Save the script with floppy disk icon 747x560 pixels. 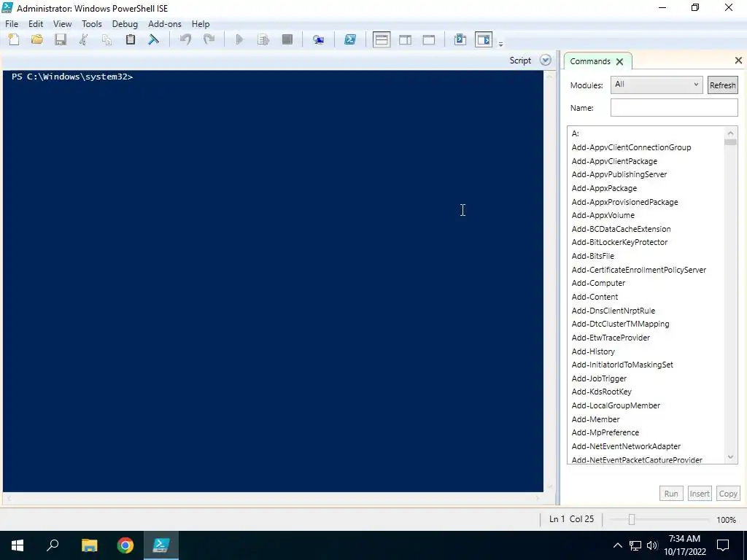(60, 39)
